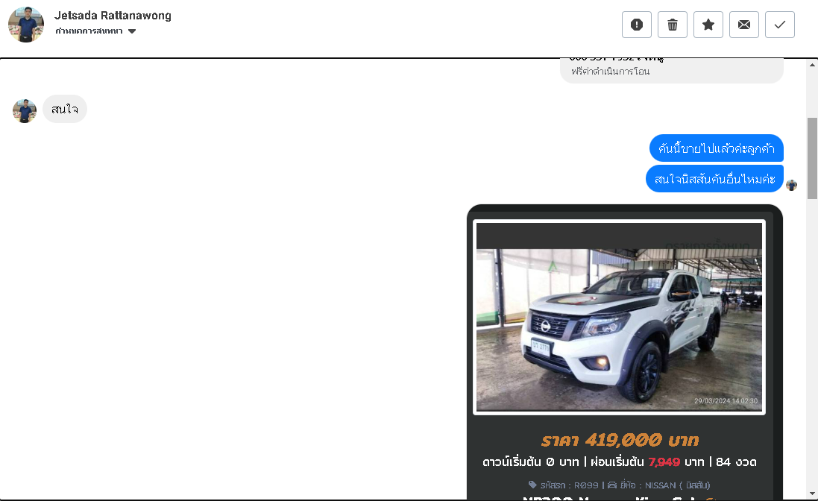Select the blue message 'คันนี้ขายไปแล้วค่ะลูกค้า'

point(717,148)
